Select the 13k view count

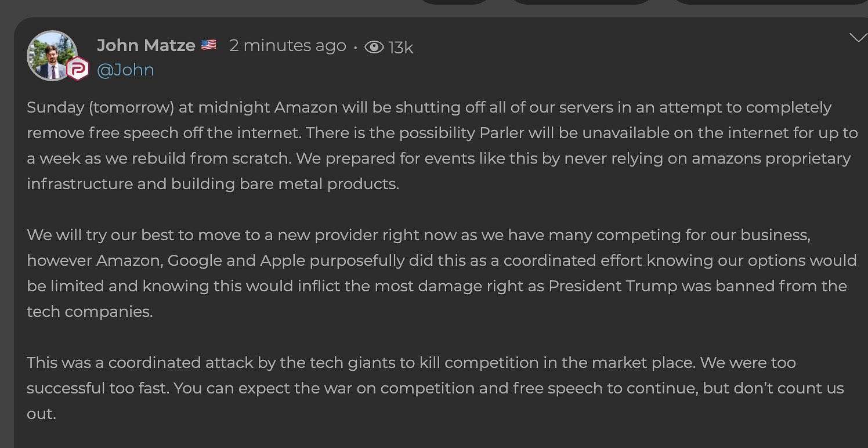pyautogui.click(x=400, y=47)
